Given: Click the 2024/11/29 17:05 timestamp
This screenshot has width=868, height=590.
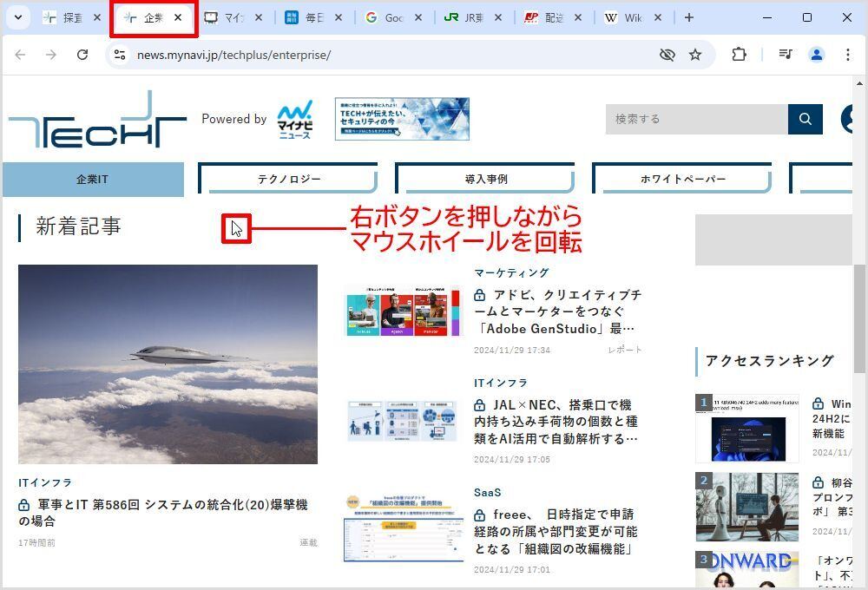Looking at the screenshot, I should pos(512,459).
